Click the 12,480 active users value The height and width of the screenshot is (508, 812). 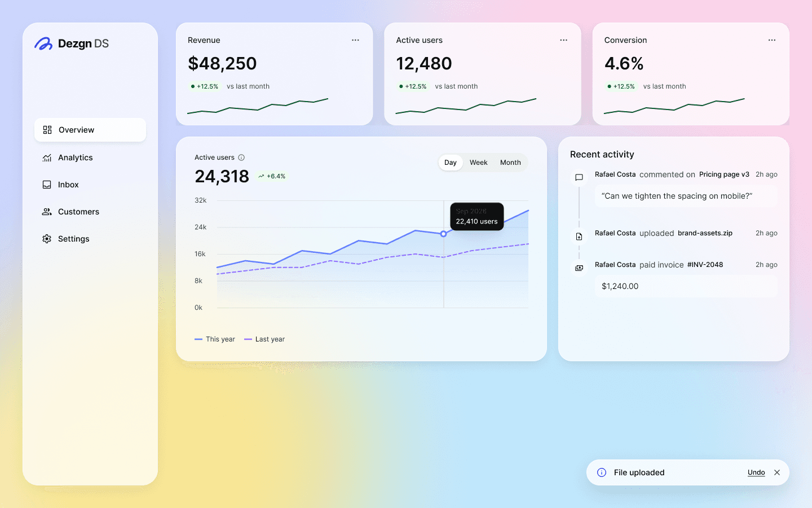coord(424,64)
